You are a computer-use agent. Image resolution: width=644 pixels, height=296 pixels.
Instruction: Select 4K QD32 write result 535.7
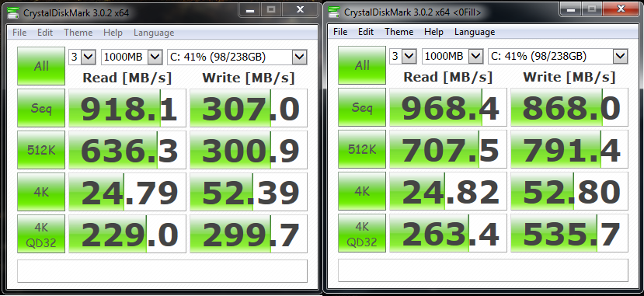pos(569,233)
